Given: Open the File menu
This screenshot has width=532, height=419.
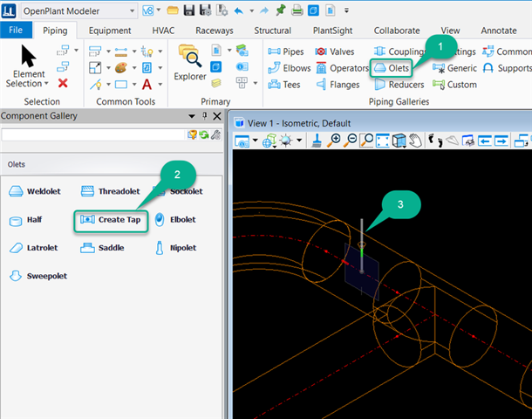Looking at the screenshot, I should click(16, 30).
